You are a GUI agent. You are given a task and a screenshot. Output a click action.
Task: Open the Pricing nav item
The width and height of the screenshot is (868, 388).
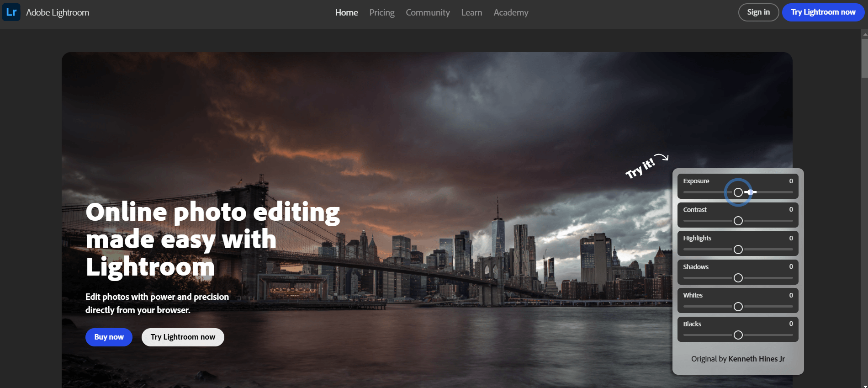tap(382, 12)
